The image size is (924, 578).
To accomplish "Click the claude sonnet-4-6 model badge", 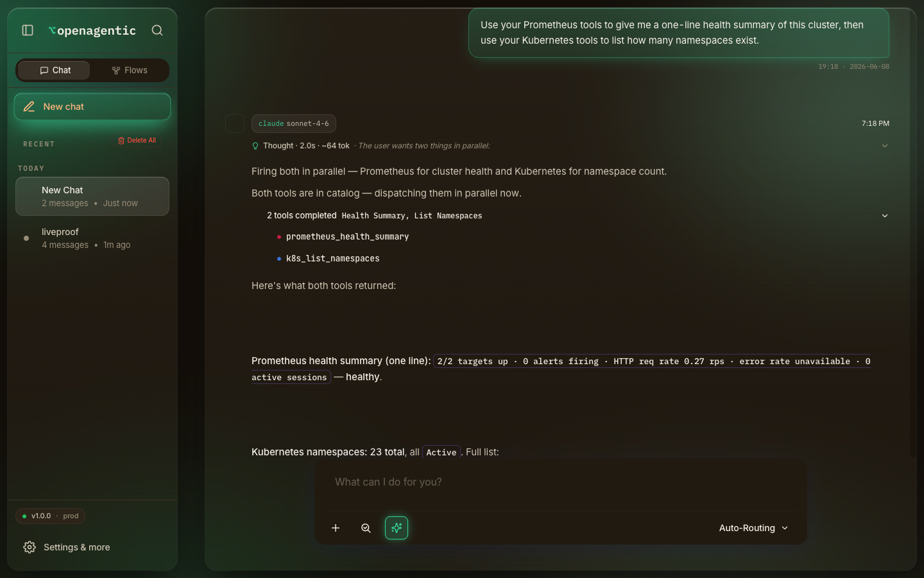I will pyautogui.click(x=294, y=123).
